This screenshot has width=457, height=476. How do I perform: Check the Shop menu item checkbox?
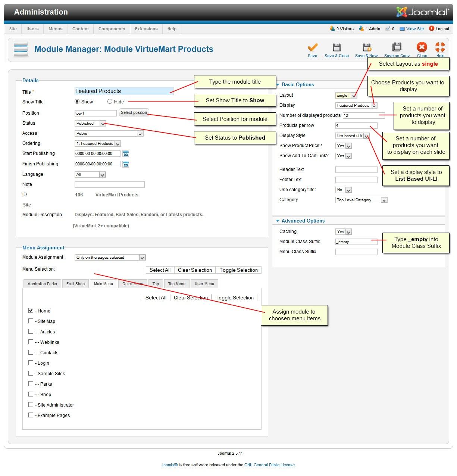pyautogui.click(x=31, y=394)
